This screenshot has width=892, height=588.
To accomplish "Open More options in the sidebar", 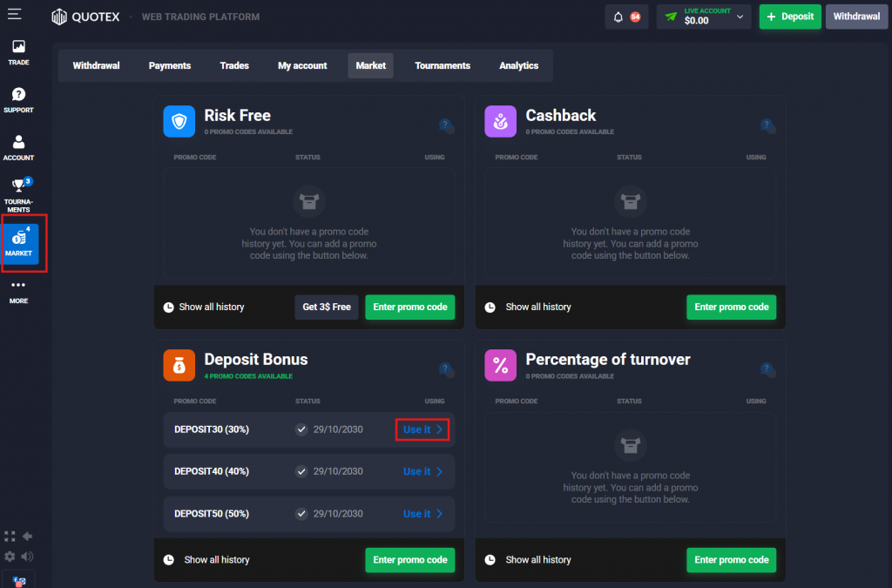I will coord(19,292).
